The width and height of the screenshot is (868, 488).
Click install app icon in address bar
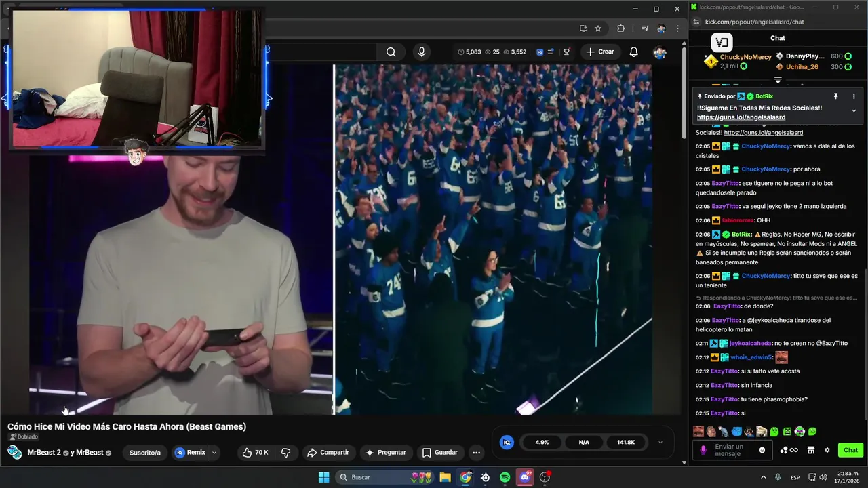pos(583,28)
